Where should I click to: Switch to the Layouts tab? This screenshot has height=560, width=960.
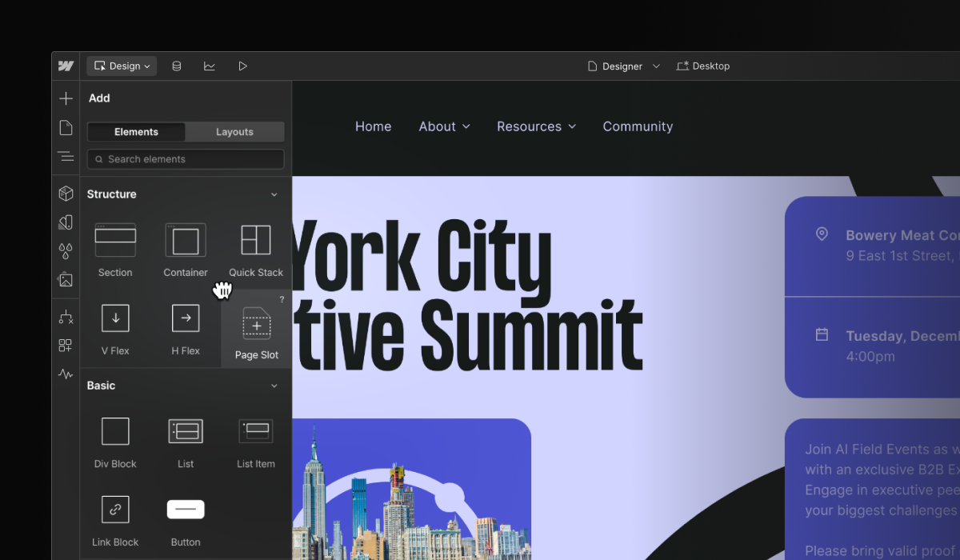click(234, 132)
